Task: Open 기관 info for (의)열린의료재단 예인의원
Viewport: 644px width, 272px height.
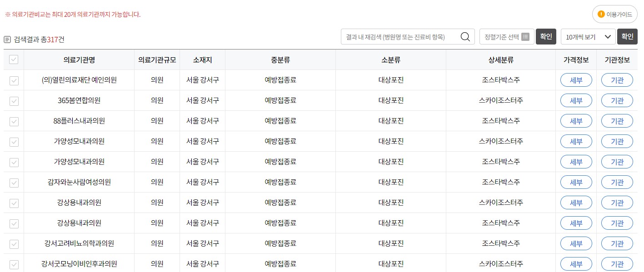Action: (x=617, y=80)
